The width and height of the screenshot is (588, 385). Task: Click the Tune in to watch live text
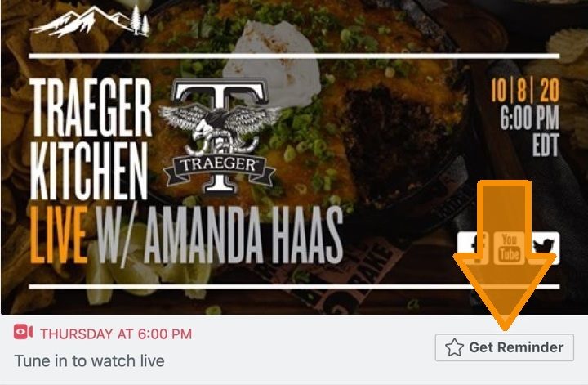[x=89, y=361]
